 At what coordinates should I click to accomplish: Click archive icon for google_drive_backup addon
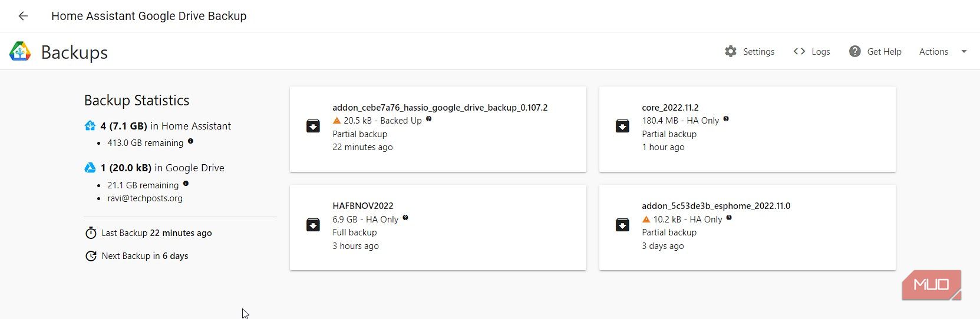313,126
